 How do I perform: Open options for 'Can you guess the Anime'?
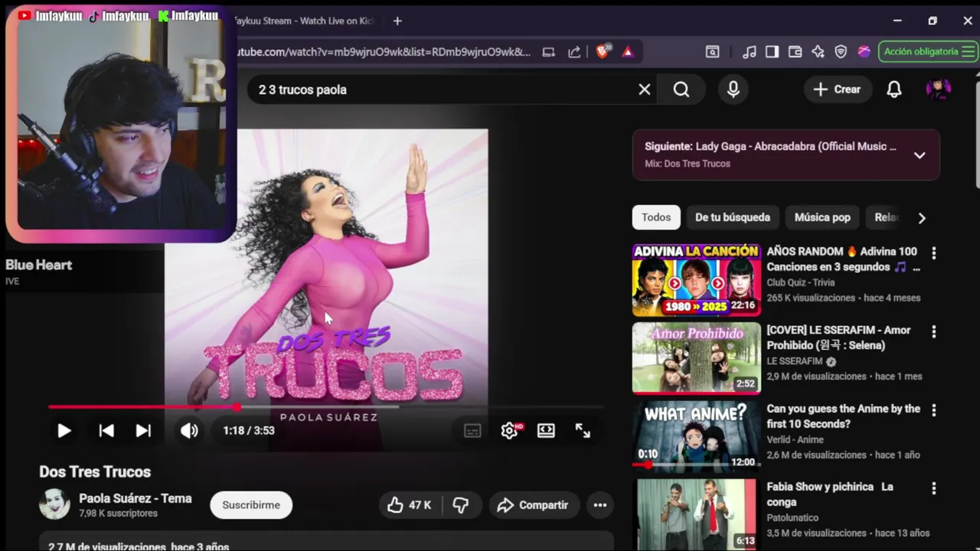pyautogui.click(x=933, y=410)
